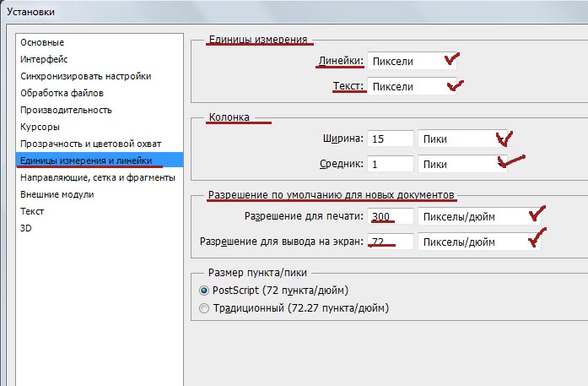The height and width of the screenshot is (386, 588).
Task: Select Традиционный (72.27 пункта/дюйм) radio button
Action: 203,309
